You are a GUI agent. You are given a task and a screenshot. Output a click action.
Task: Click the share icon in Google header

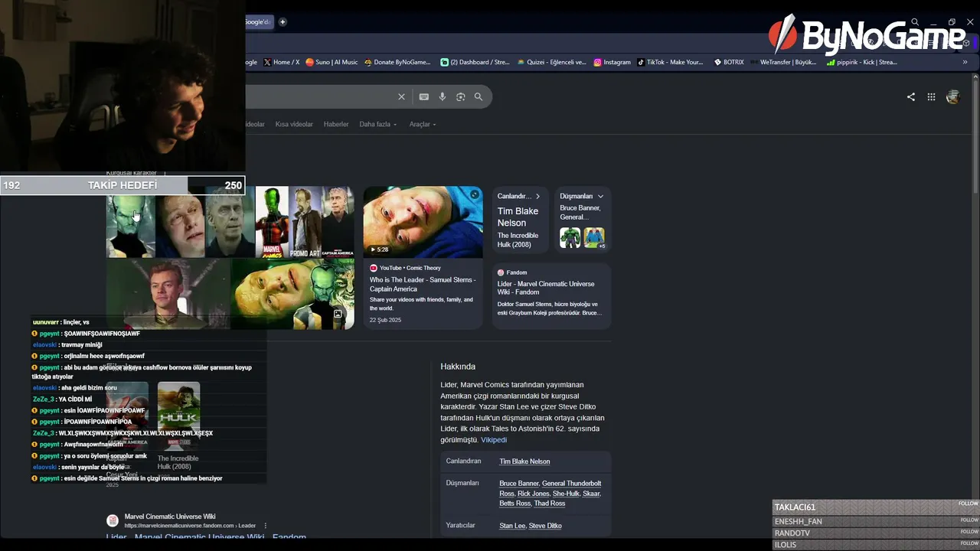coord(911,97)
